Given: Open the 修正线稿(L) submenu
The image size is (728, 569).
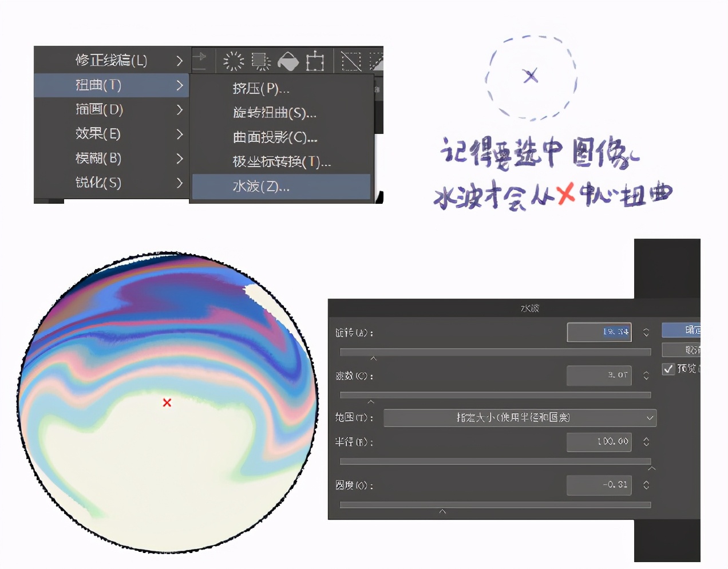Looking at the screenshot, I should click(x=112, y=60).
